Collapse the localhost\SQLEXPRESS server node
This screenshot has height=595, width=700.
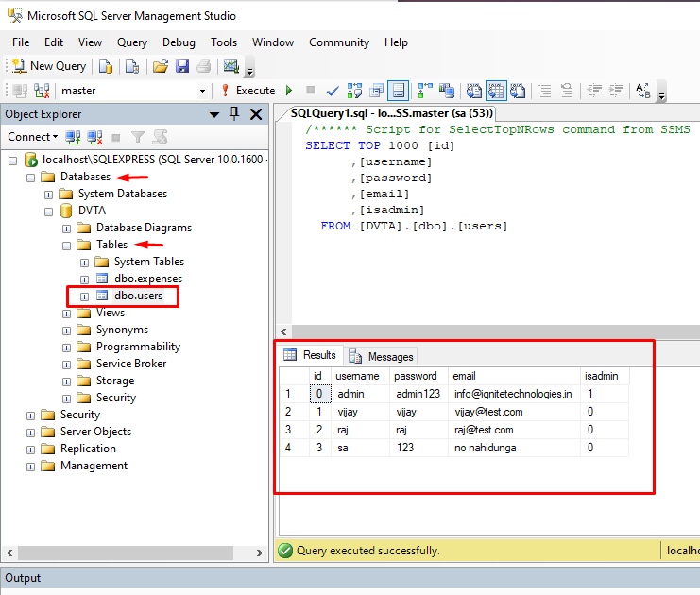pos(13,161)
